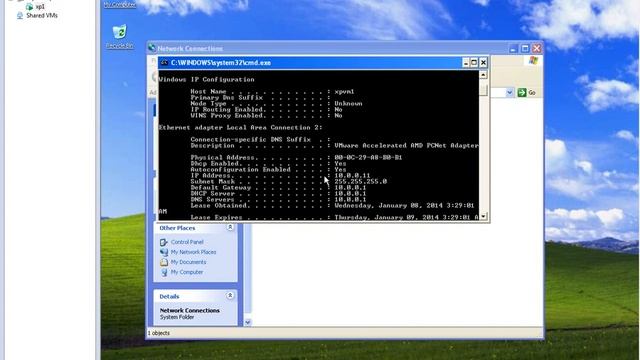The height and width of the screenshot is (360, 640).
Task: Open the My Documents link
Action: 188,262
